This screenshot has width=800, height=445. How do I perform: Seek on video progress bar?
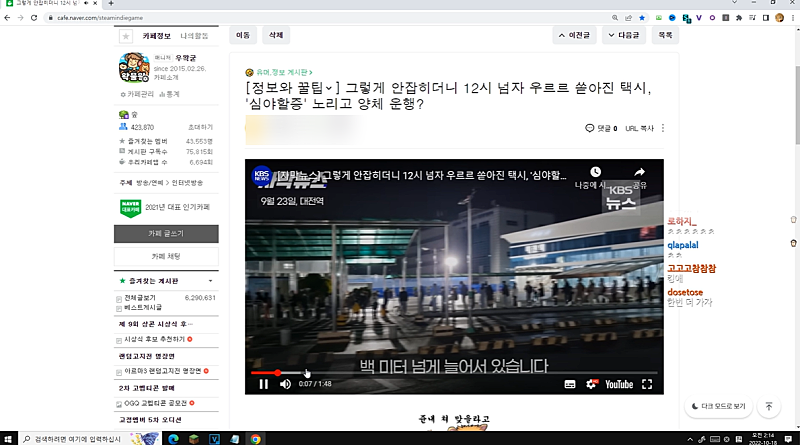click(454, 373)
